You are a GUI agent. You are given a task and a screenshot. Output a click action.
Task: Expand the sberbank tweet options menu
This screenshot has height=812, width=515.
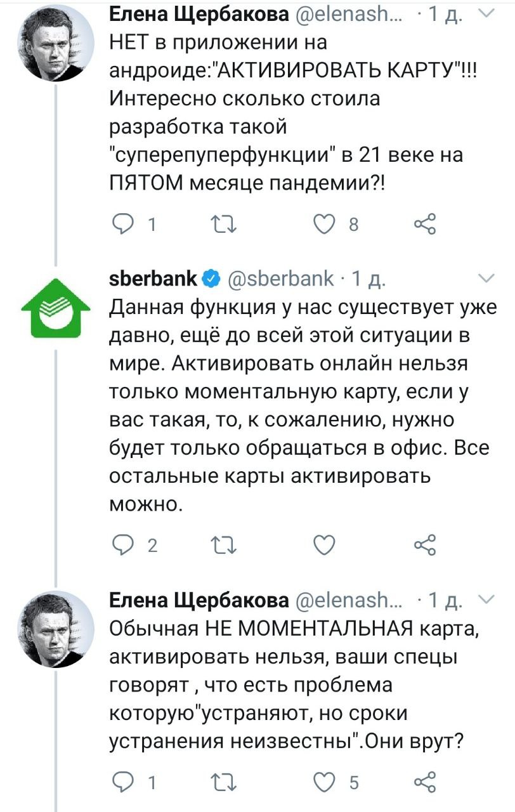tap(485, 278)
